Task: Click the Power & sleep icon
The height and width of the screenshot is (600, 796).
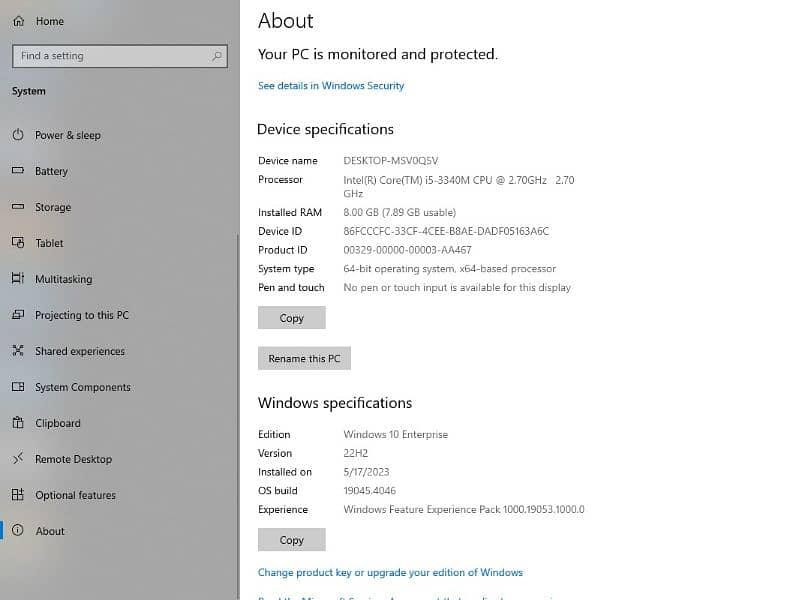Action: point(18,135)
